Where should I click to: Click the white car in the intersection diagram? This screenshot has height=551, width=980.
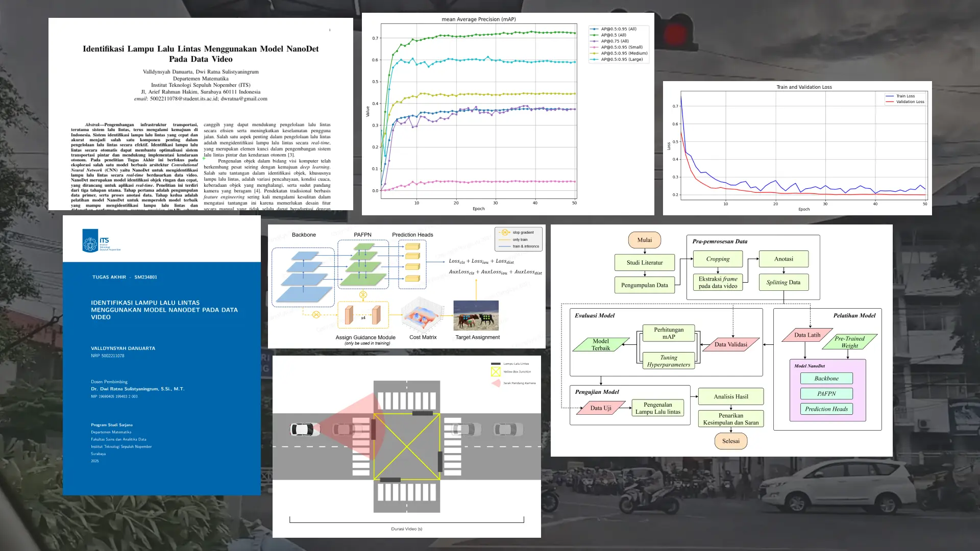pos(305,429)
